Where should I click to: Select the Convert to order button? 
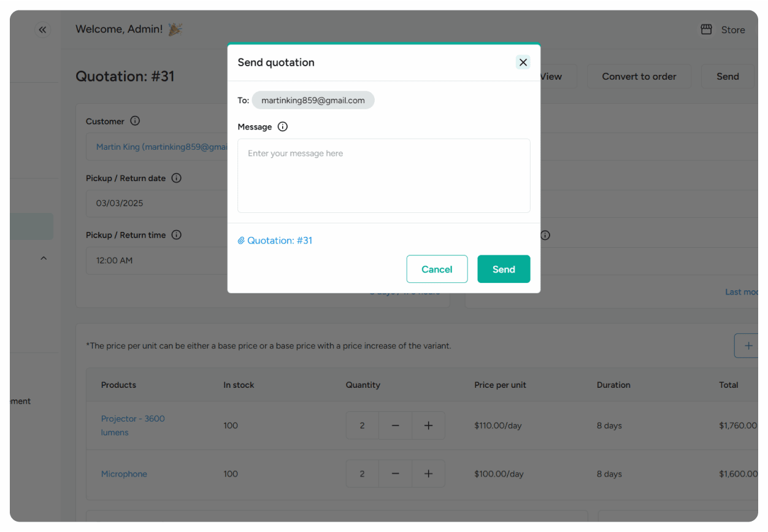[639, 76]
